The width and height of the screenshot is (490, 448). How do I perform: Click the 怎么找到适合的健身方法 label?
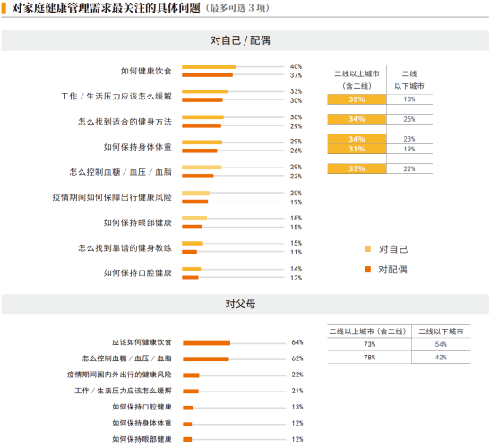coord(125,122)
